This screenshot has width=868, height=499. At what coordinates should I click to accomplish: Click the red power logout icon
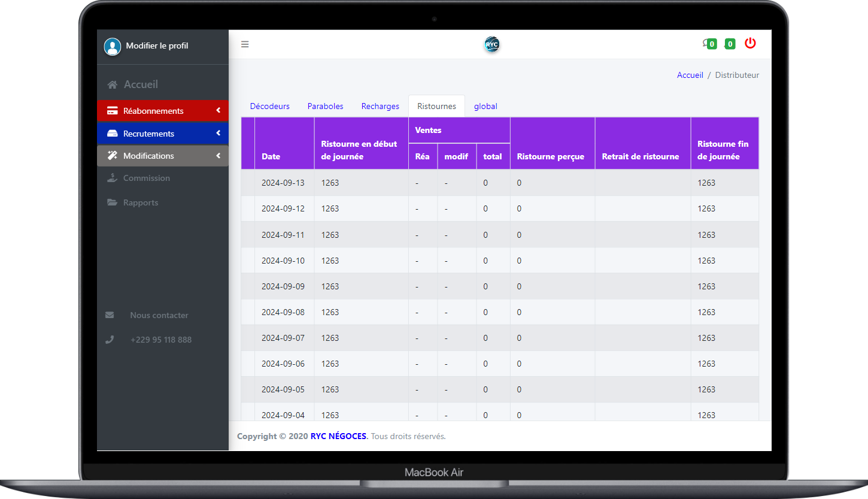750,43
